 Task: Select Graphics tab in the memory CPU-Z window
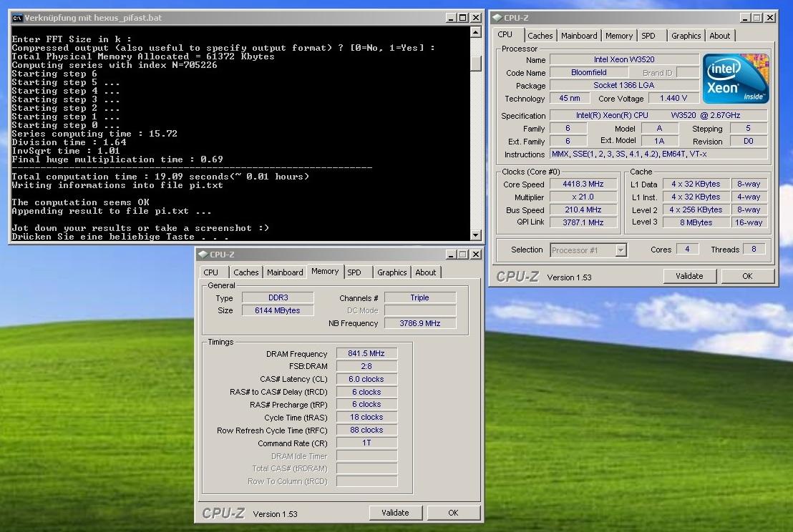coord(391,272)
